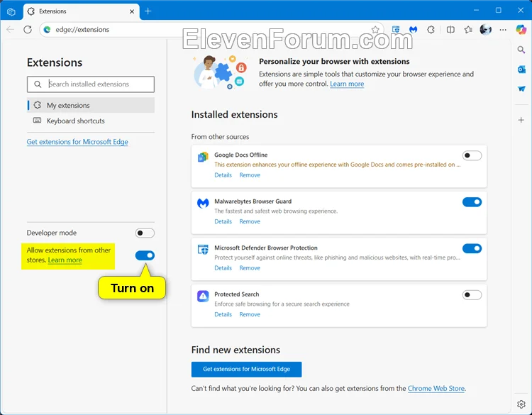Open split screen toolbar icon
The height and width of the screenshot is (415, 532).
[x=450, y=30]
